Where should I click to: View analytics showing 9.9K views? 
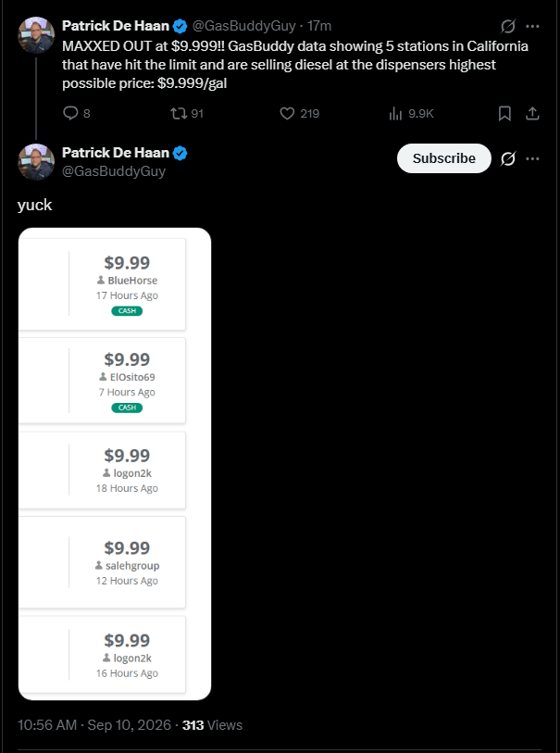[x=411, y=113]
